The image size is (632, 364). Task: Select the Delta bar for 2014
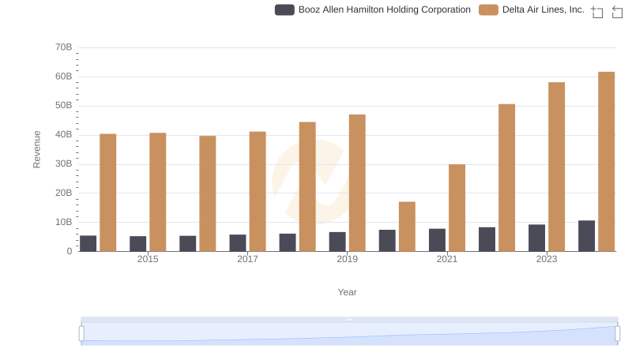108,193
